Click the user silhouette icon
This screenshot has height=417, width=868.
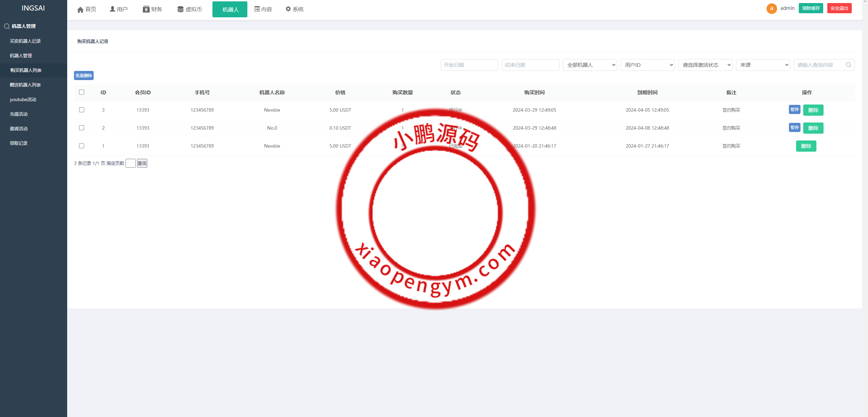[x=112, y=9]
